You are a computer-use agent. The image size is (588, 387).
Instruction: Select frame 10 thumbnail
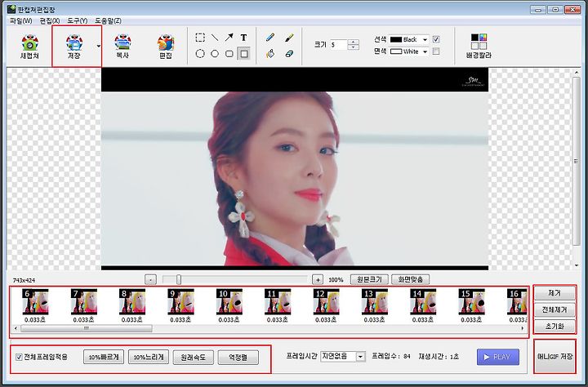click(229, 301)
